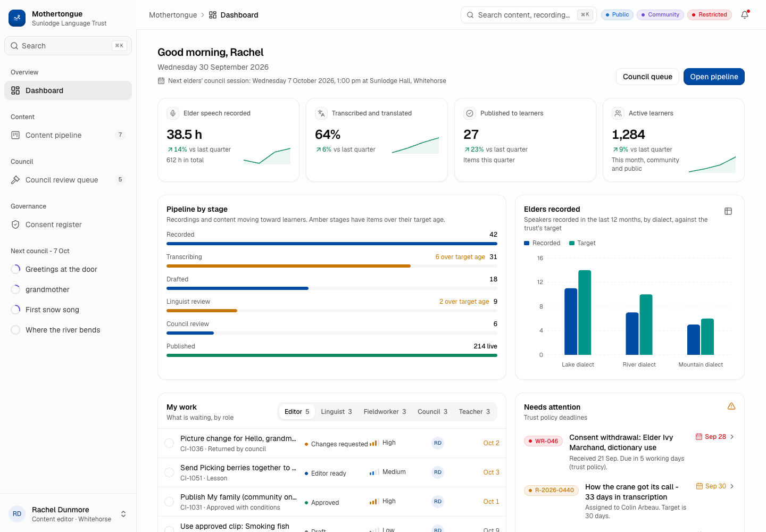
Task: Click Council review queue gavel icon
Action: click(15, 180)
